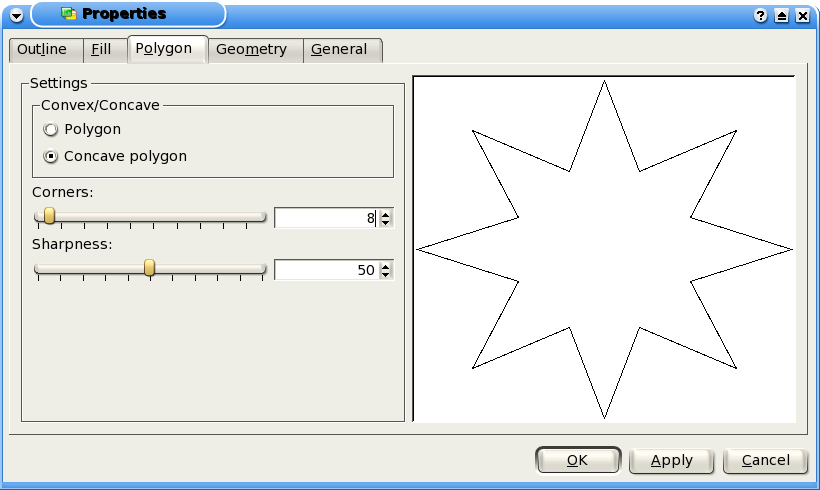The width and height of the screenshot is (820, 490).
Task: Decrease Corners with the down arrow
Action: (x=386, y=223)
